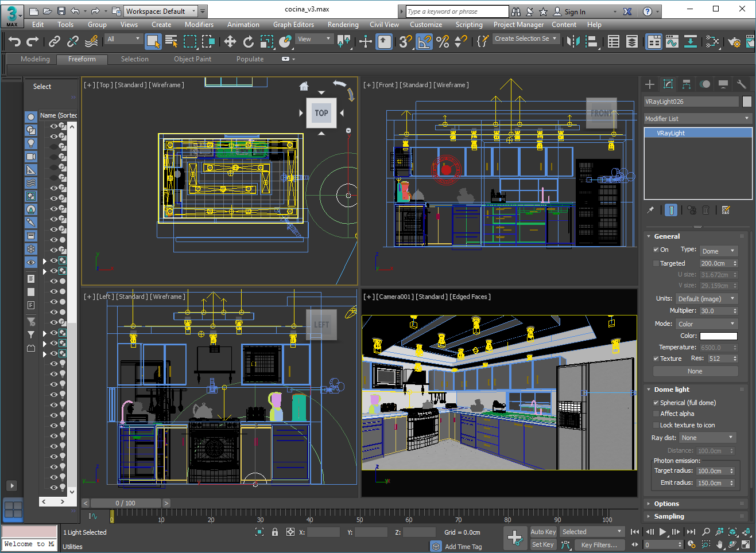Activate the Select Object tool

(153, 41)
